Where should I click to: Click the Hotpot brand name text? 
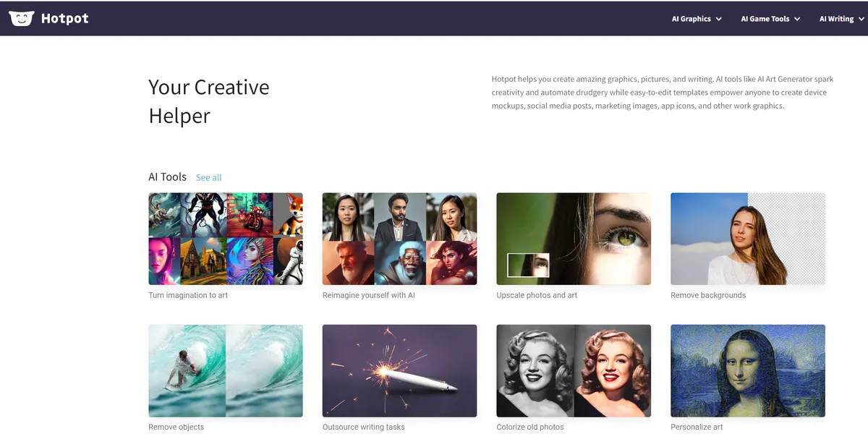pyautogui.click(x=64, y=19)
